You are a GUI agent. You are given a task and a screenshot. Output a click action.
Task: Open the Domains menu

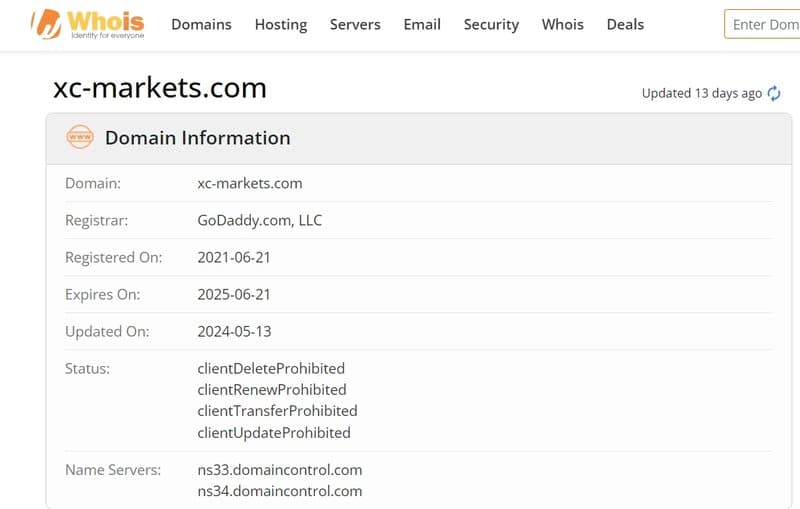tap(201, 24)
